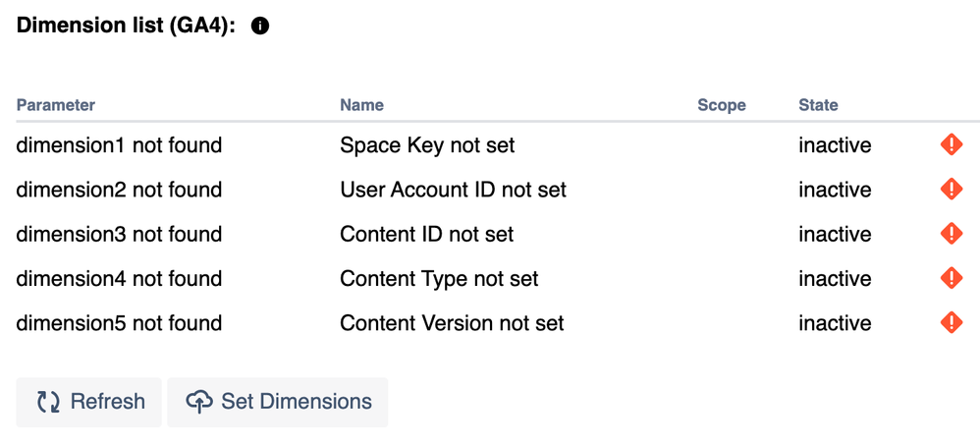Viewport: 980px width, 445px height.
Task: Click the warning icon for dimension1 row
Action: 951,145
